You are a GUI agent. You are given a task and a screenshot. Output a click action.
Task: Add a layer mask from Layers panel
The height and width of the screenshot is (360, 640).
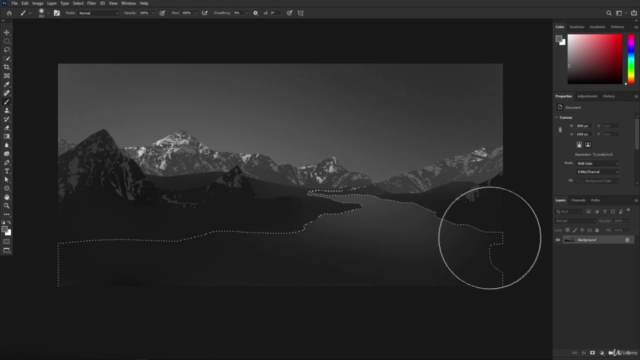pos(592,353)
